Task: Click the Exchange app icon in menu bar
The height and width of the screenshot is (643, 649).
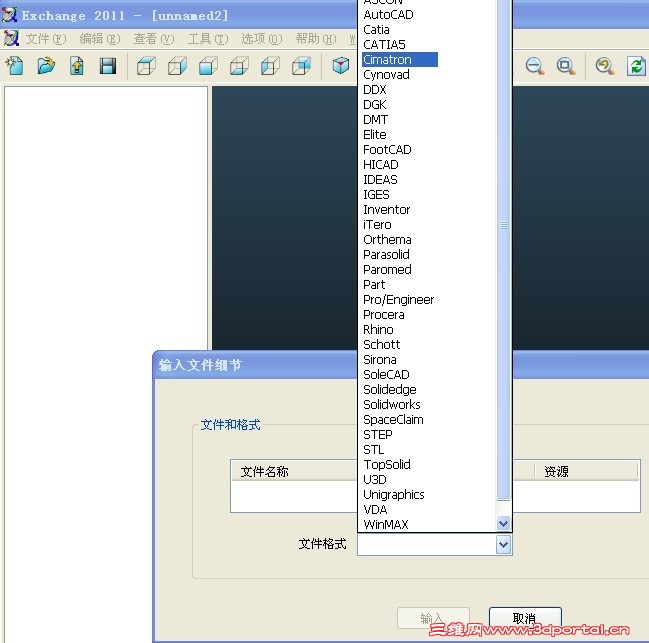Action: point(11,38)
